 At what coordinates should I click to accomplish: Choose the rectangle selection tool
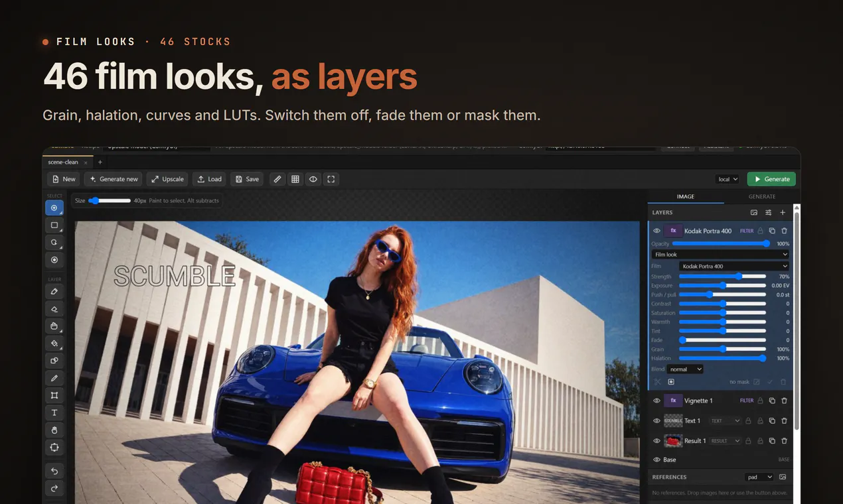[x=54, y=225]
